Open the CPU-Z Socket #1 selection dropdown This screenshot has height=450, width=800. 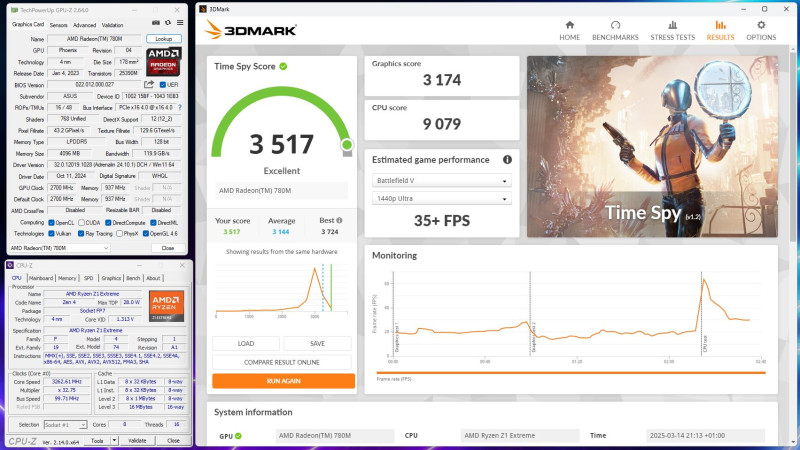coord(65,424)
